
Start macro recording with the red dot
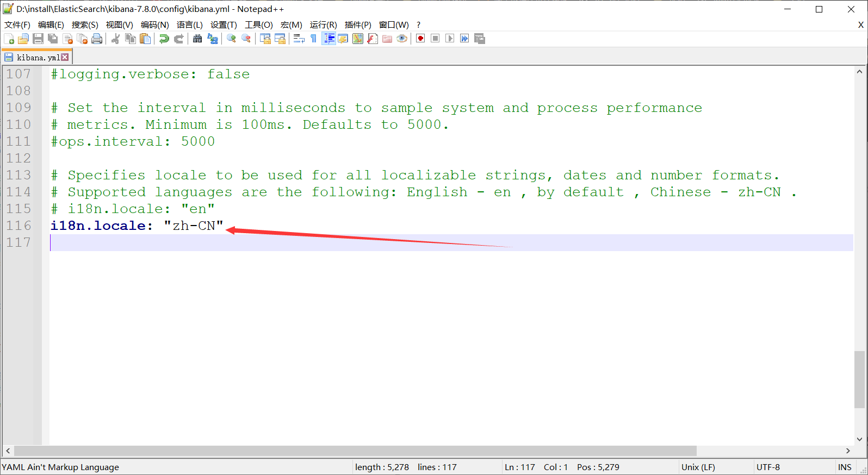pyautogui.click(x=420, y=39)
